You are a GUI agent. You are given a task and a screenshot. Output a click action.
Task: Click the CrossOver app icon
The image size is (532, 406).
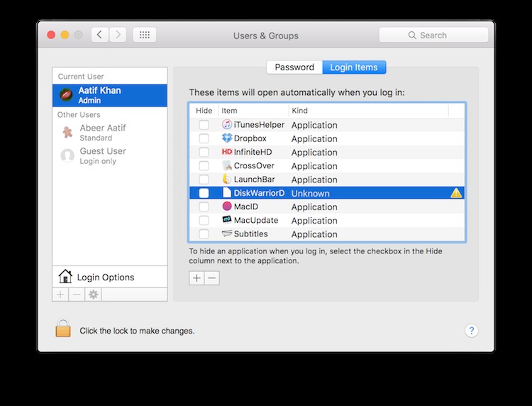click(x=227, y=165)
